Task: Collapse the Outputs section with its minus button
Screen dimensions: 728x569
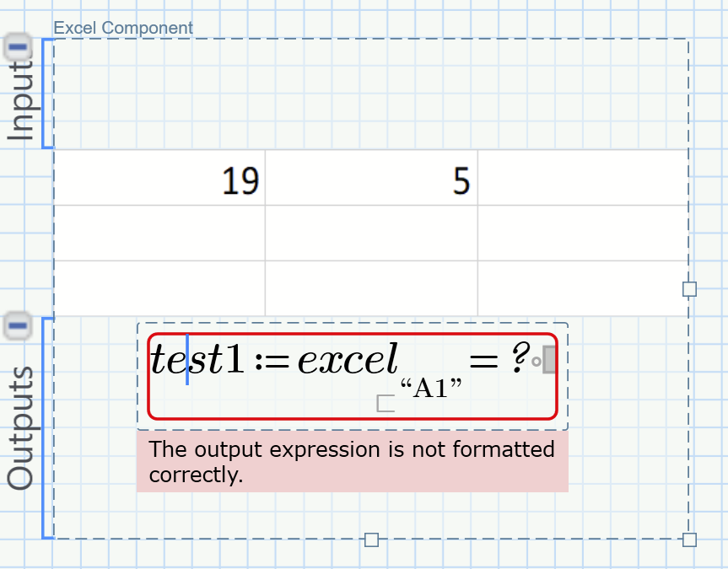Action: [x=18, y=325]
